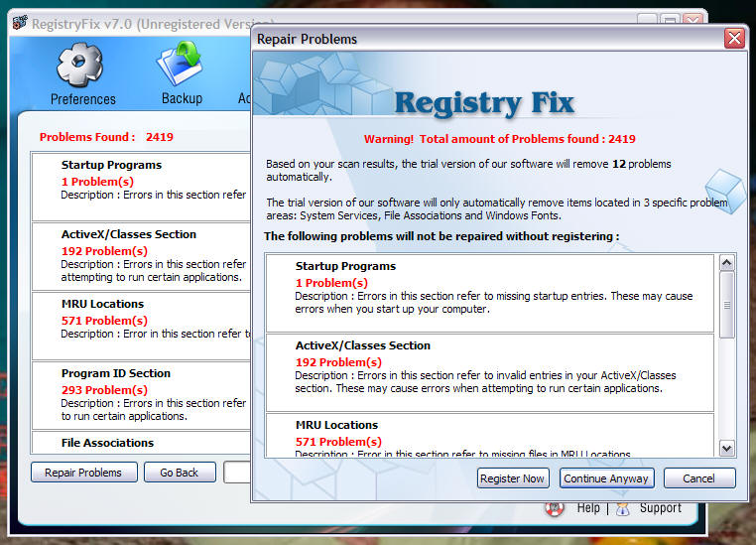Click the warning total problems found text

499,139
